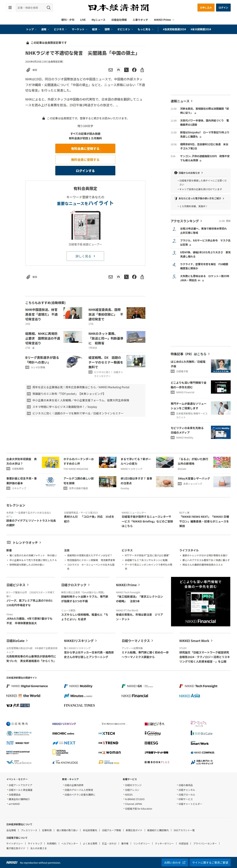The image size is (237, 868).
Task: Click the Nikkei masthead logo
Action: [118, 7]
